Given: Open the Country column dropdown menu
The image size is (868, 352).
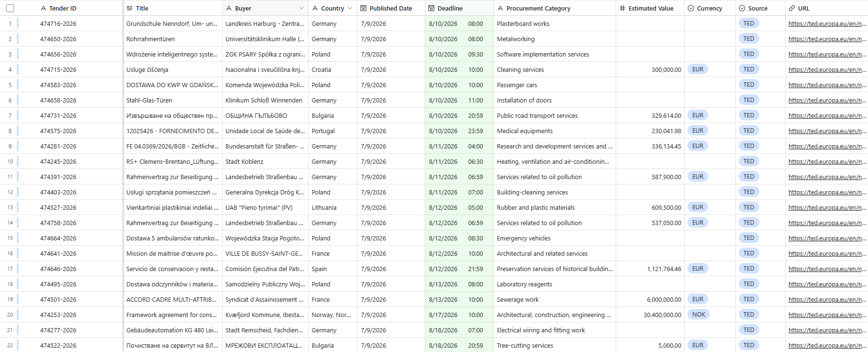Looking at the screenshot, I should tap(350, 8).
